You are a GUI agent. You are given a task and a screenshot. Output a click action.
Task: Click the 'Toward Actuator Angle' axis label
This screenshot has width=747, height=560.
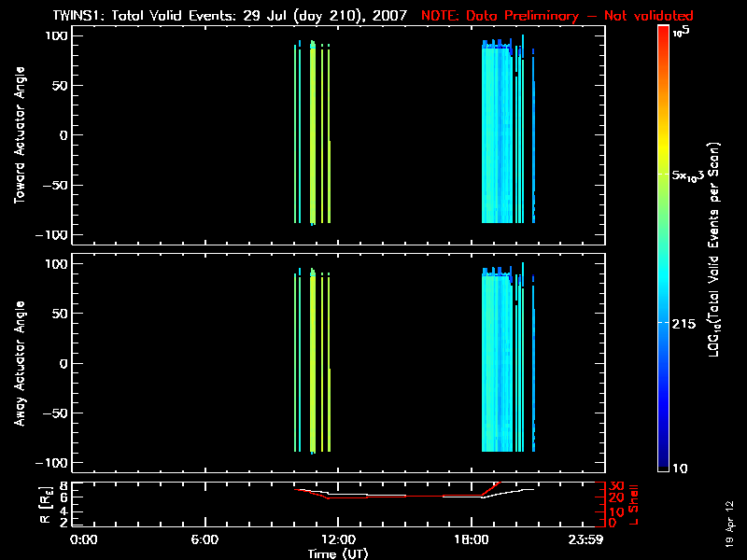point(18,136)
